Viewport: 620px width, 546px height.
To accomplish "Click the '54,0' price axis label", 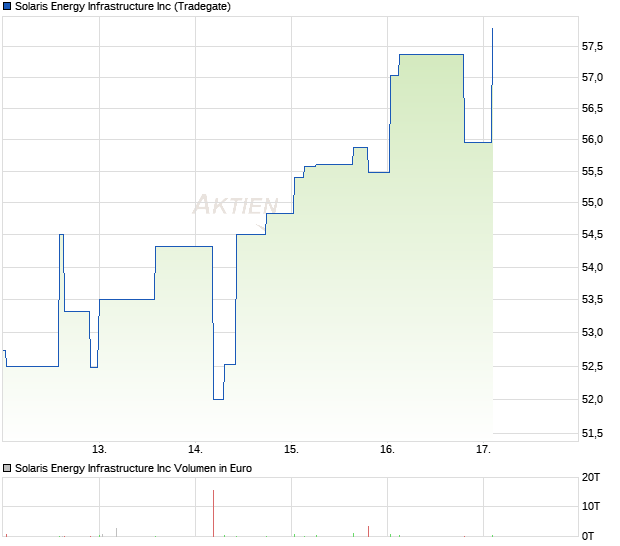I will pos(592,267).
